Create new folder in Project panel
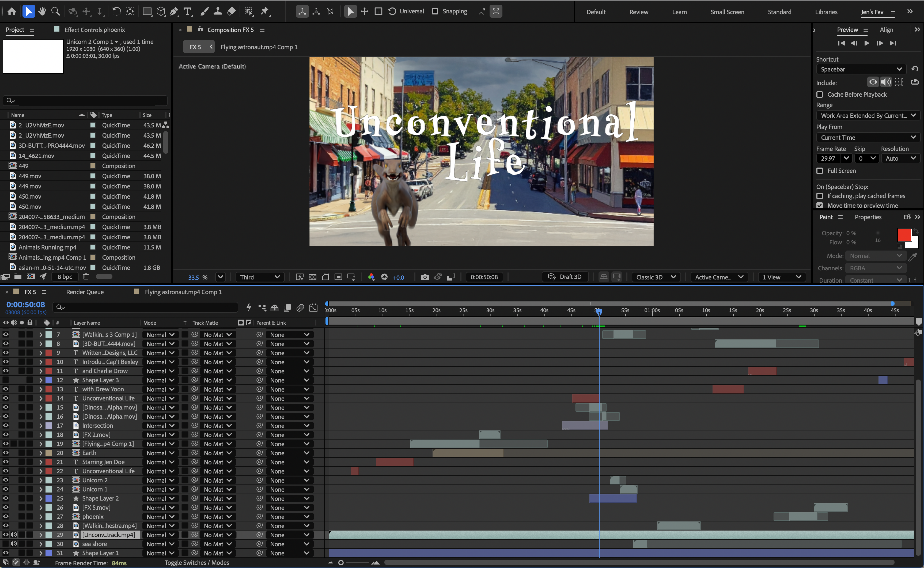The height and width of the screenshot is (568, 924). [x=18, y=277]
